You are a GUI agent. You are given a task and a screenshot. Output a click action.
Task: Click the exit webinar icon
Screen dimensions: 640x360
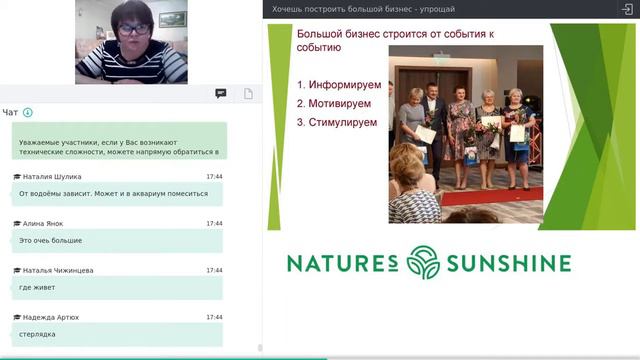(627, 9)
